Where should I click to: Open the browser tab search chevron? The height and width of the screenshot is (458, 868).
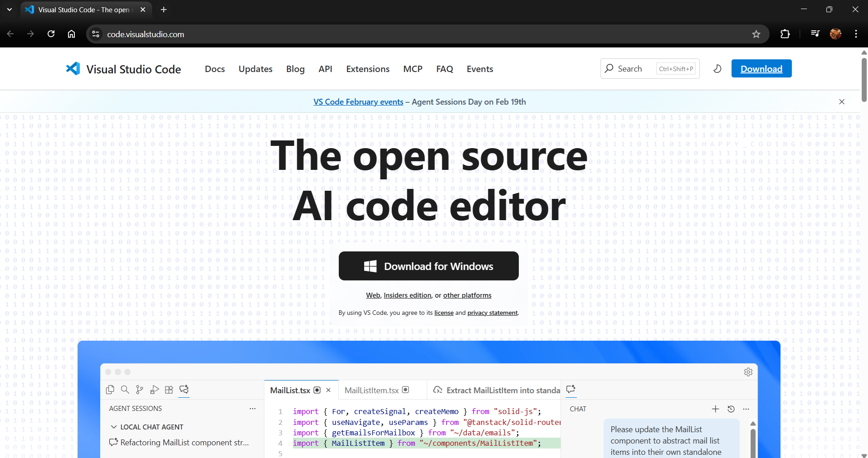pos(10,9)
